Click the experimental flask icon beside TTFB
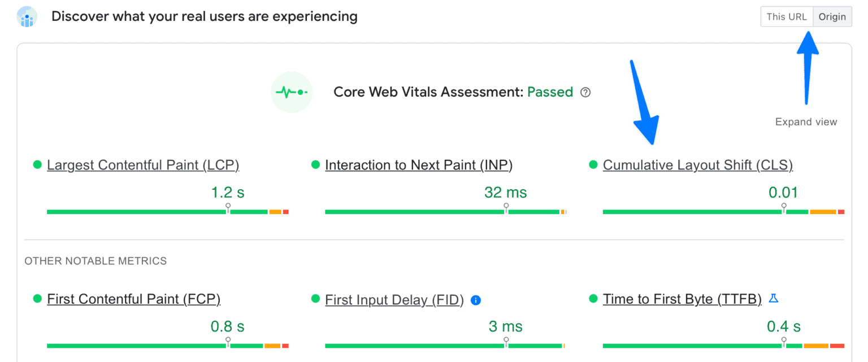The width and height of the screenshot is (868, 362). point(774,298)
